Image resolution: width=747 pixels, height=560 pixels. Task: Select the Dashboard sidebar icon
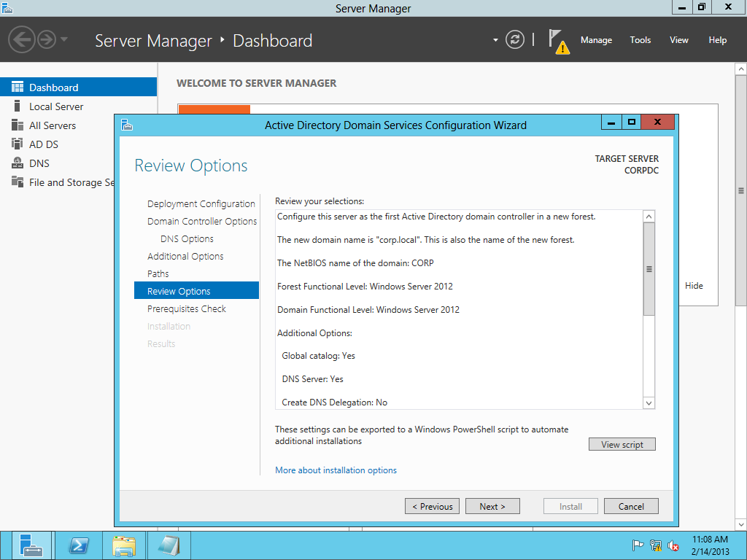18,87
